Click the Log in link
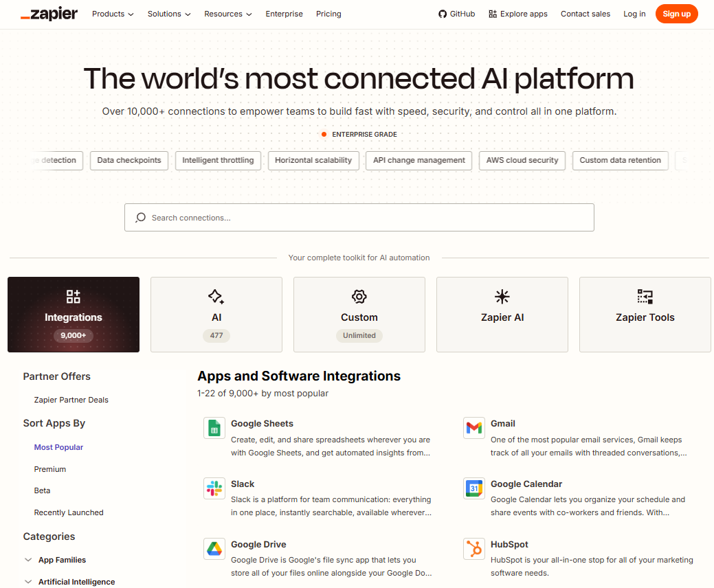714x588 pixels. tap(634, 14)
